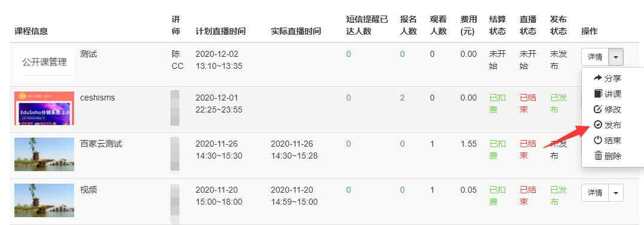The height and width of the screenshot is (225, 644).
Task: Open 报名人数 link showing 2 for ceshisms
Action: 402,98
